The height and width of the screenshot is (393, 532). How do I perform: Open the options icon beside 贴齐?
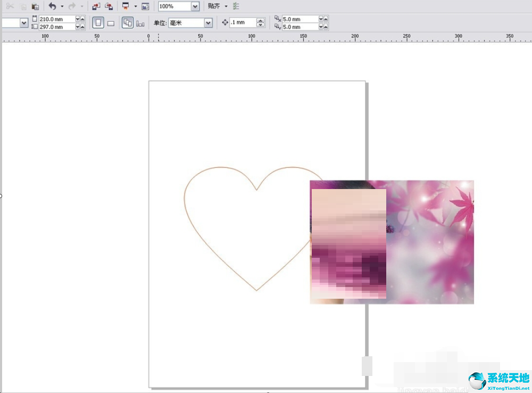236,6
